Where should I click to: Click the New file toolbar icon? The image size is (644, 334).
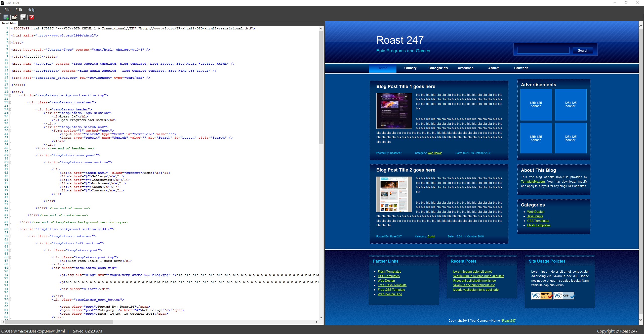click(6, 17)
